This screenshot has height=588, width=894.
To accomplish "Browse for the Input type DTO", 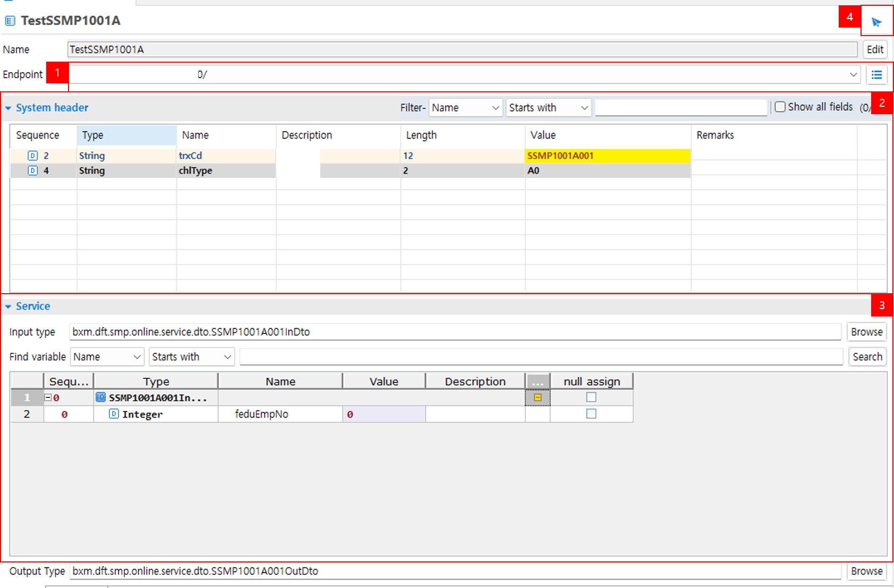I will tap(866, 331).
